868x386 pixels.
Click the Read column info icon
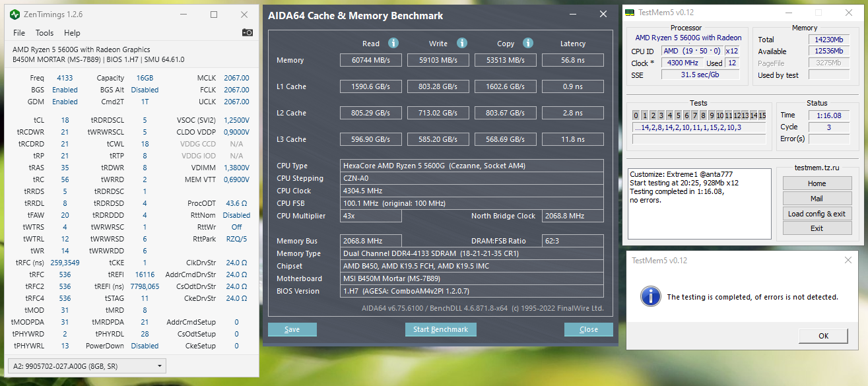point(393,43)
